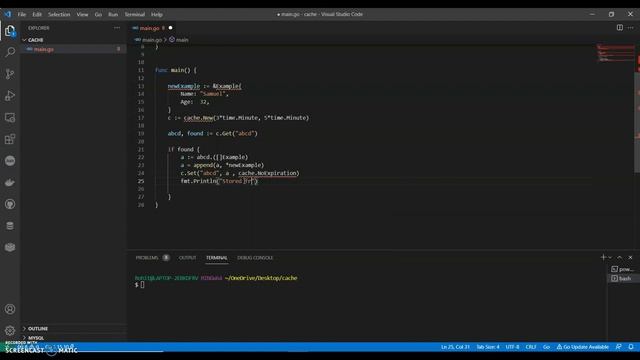Switch to the Problems panel tab
Viewport: 640px width, 360px height.
click(152, 258)
